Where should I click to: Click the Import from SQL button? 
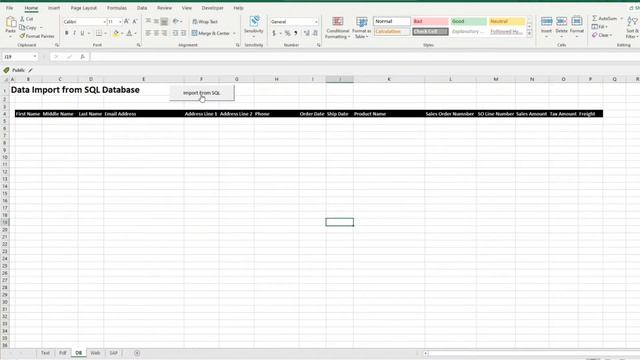pos(202,93)
